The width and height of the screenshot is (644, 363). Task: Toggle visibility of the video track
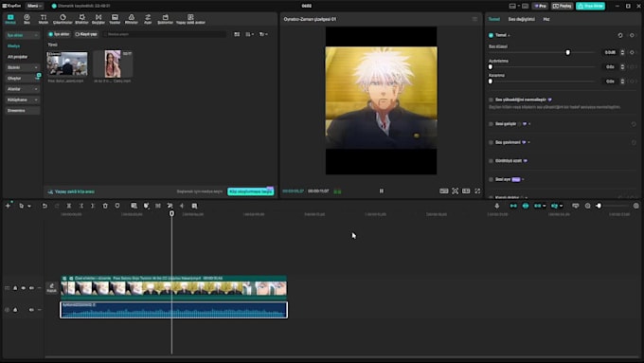click(24, 288)
